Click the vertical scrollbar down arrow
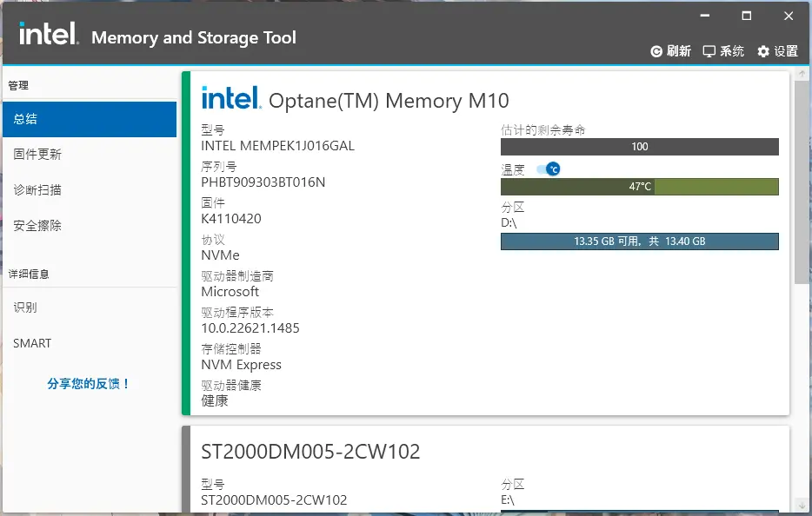This screenshot has width=812, height=516. tap(802, 506)
